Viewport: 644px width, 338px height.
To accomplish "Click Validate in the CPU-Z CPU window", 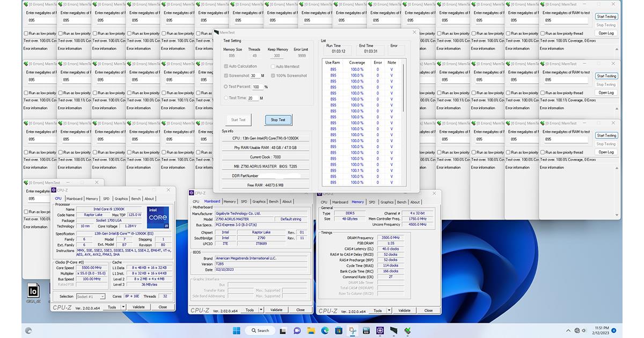I will coord(138,307).
